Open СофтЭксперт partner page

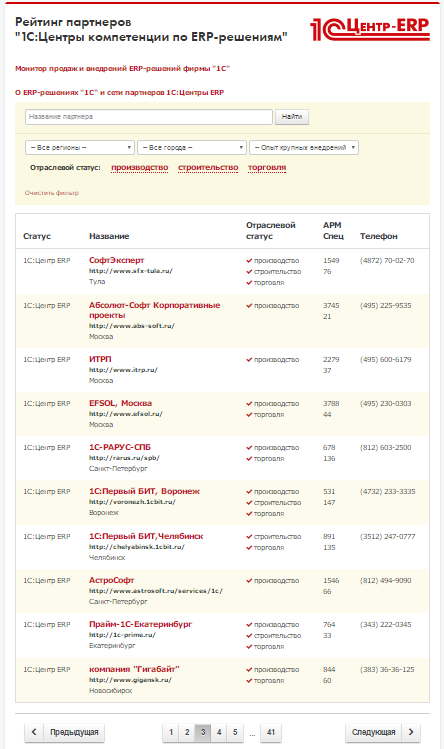pyautogui.click(x=116, y=260)
